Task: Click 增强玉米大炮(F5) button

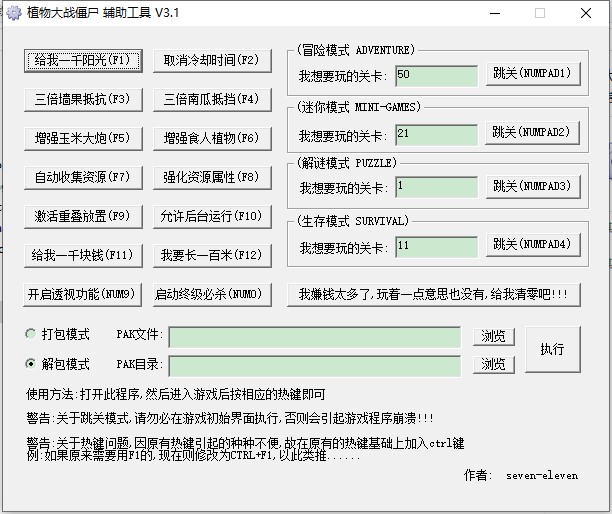Action: tap(83, 139)
